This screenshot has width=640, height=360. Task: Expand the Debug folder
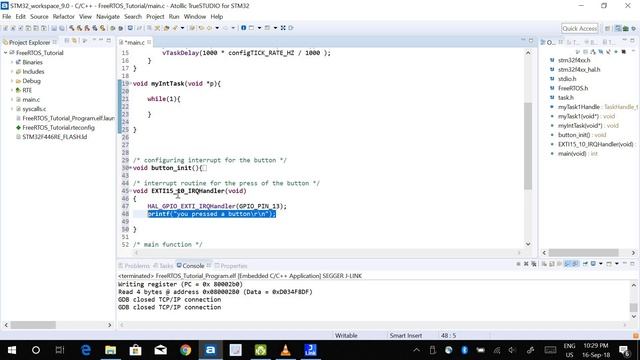pos(12,81)
